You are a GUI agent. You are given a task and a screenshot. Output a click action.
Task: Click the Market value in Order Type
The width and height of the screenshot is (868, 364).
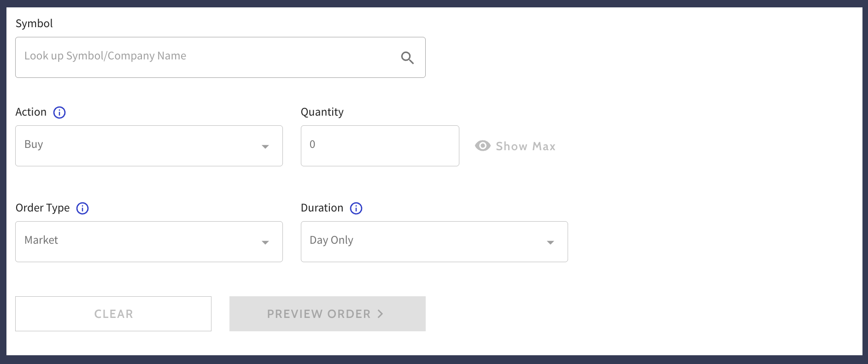pos(41,241)
